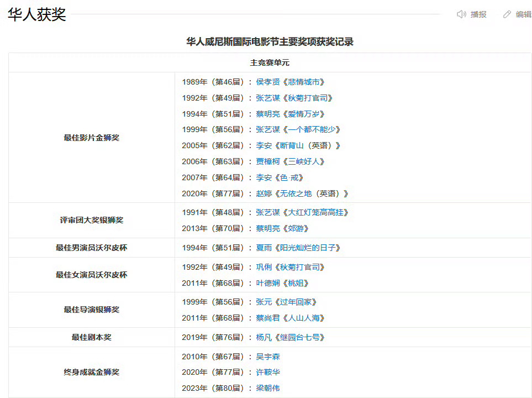Click the 最佳影片金狮奖 row label
The image size is (532, 398).
(x=92, y=138)
